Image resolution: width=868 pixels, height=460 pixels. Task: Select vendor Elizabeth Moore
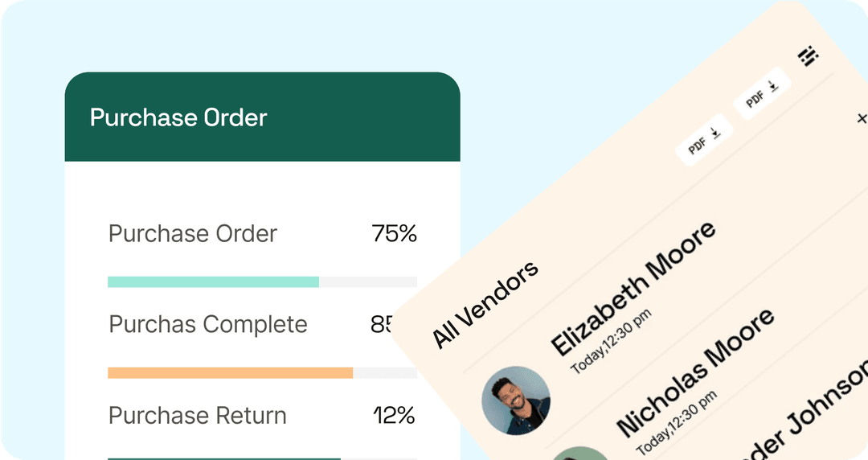[x=632, y=288]
